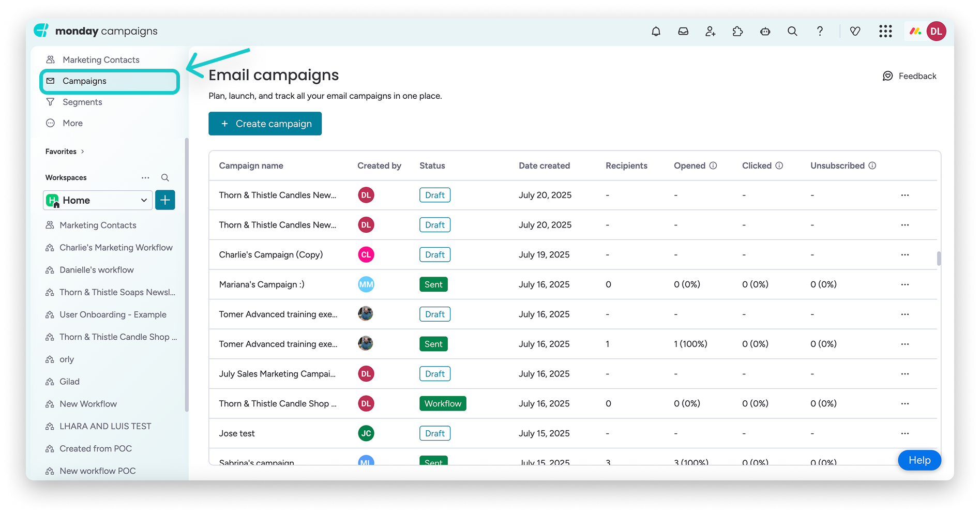Click the Workflow status badge
Image resolution: width=980 pixels, height=514 pixels.
pyautogui.click(x=443, y=404)
